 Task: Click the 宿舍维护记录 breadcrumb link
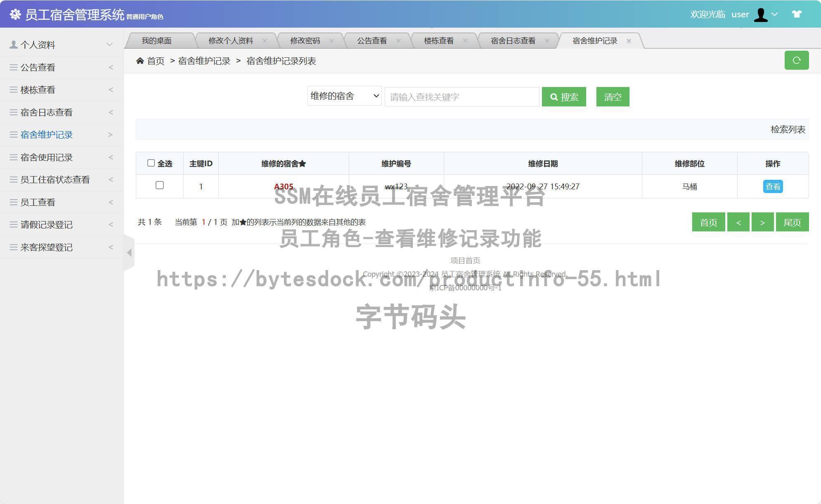click(x=204, y=61)
